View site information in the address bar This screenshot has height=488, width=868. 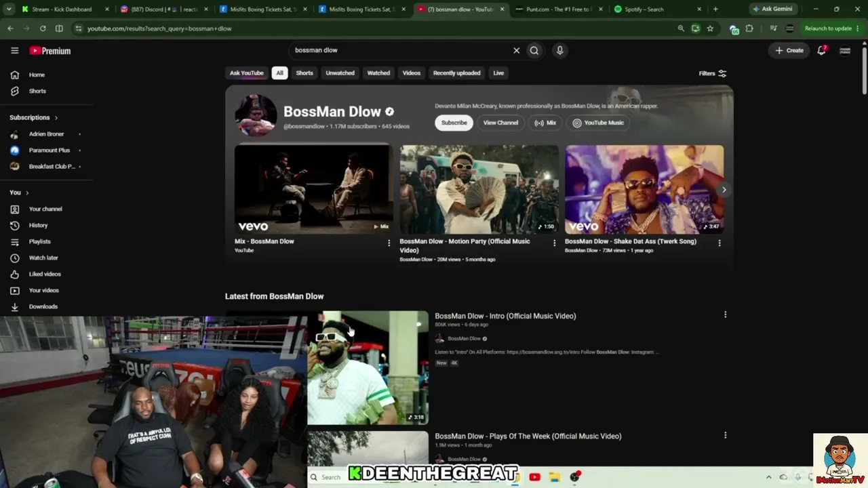click(79, 28)
